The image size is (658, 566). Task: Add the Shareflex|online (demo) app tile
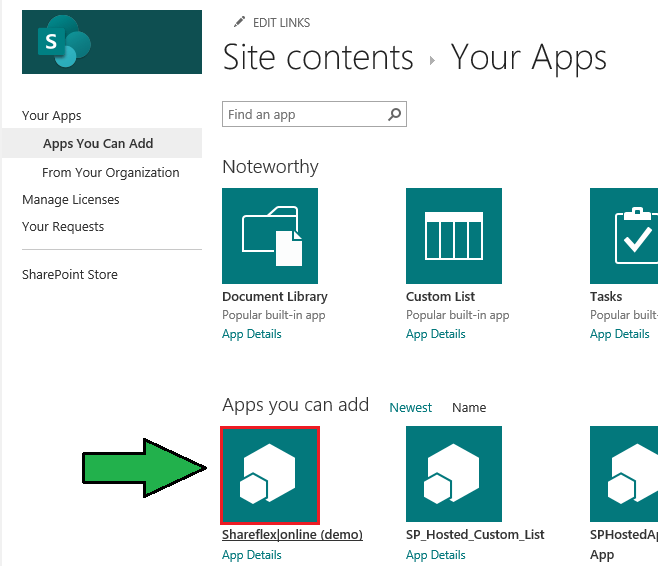[x=270, y=474]
